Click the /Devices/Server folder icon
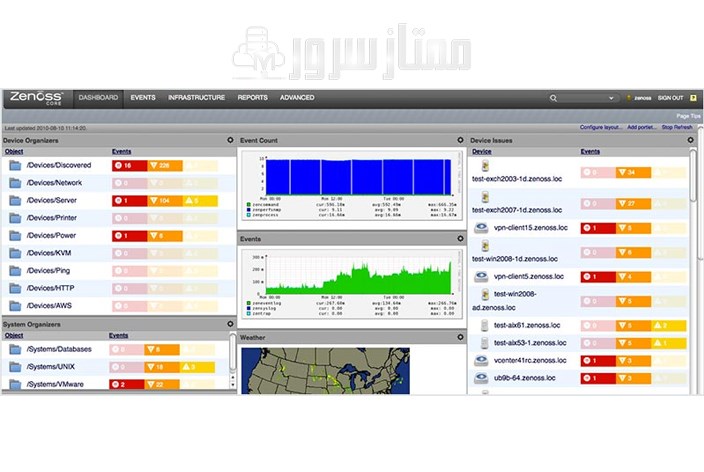 click(15, 201)
